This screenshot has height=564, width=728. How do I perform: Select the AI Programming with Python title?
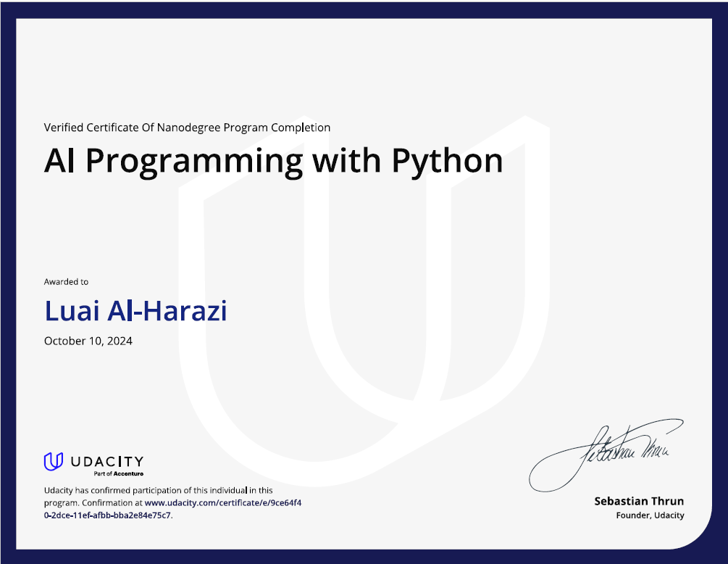pos(274,160)
